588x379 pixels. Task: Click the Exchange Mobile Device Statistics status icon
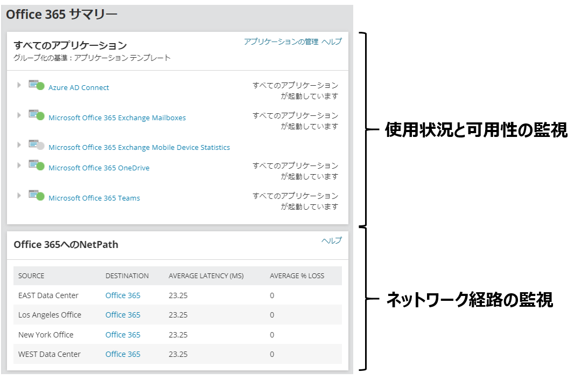pyautogui.click(x=37, y=144)
